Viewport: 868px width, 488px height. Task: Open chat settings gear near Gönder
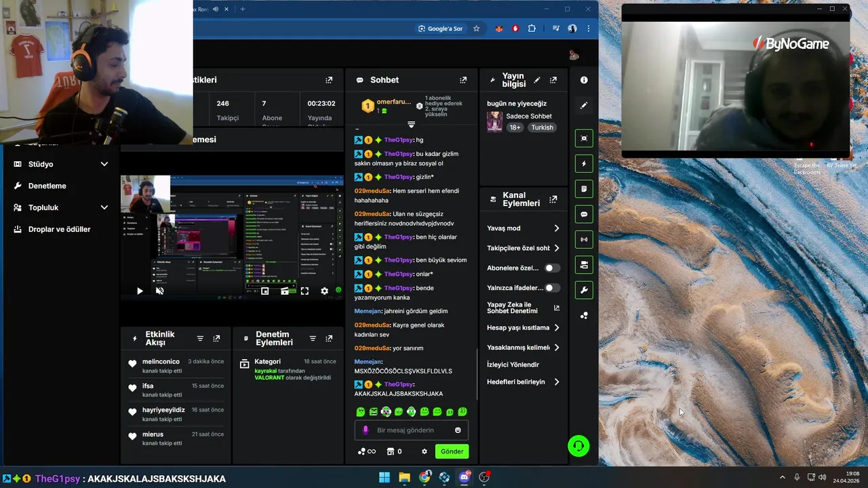click(x=425, y=451)
